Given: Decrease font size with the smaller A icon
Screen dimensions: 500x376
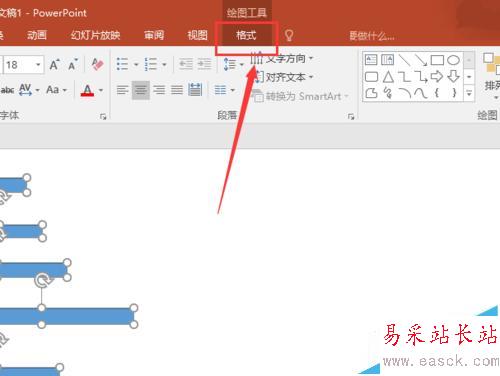Looking at the screenshot, I should [x=73, y=64].
